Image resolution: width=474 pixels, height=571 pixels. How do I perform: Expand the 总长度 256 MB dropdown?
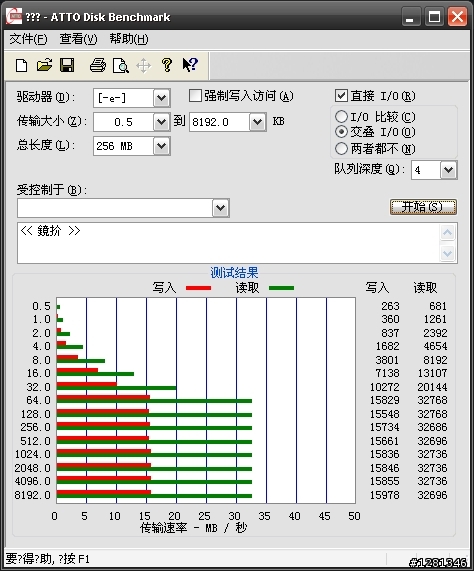(161, 146)
